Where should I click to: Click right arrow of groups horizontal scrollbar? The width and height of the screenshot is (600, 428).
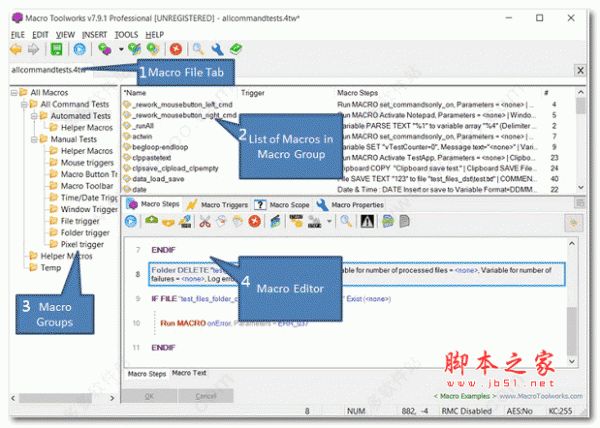pos(112,398)
